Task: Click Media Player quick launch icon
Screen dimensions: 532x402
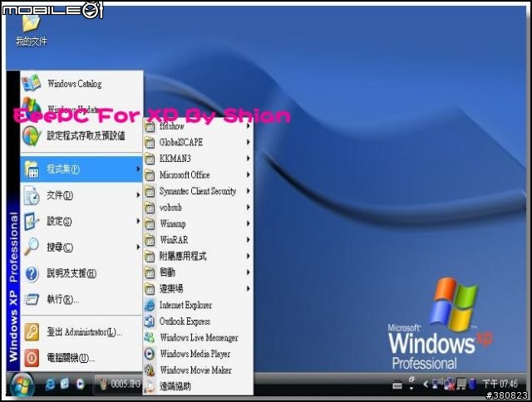Action: 81,384
